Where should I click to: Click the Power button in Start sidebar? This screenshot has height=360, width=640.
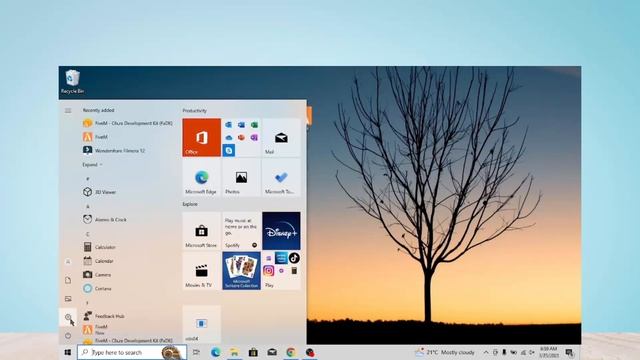point(68,336)
